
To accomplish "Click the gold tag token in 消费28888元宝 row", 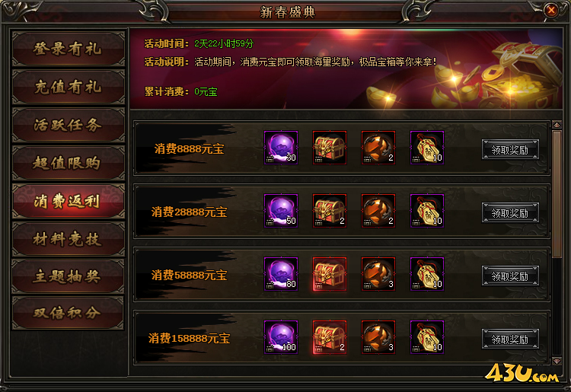I will coord(427,211).
